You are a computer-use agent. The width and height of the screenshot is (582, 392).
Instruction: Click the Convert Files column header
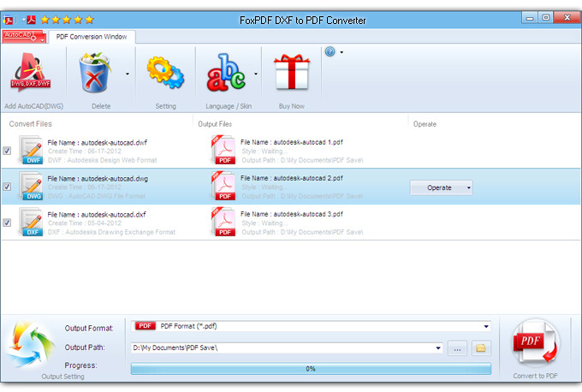click(x=31, y=123)
